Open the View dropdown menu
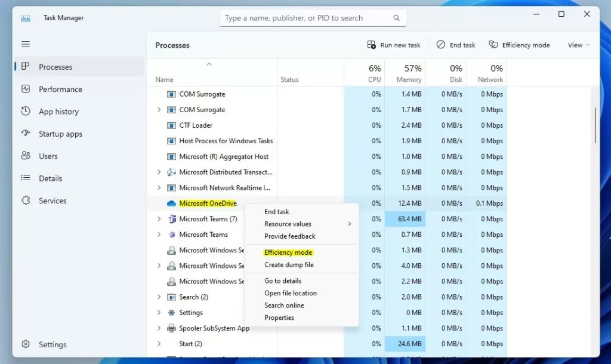 coord(578,45)
